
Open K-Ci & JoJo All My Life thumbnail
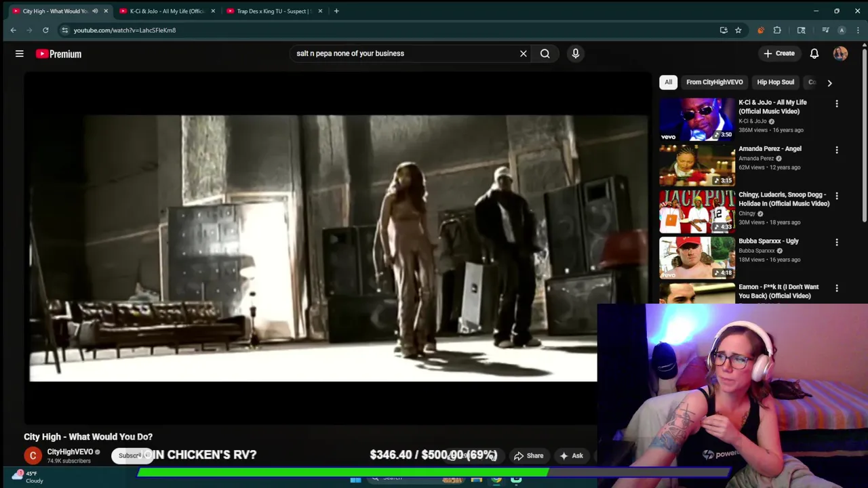[697, 119]
